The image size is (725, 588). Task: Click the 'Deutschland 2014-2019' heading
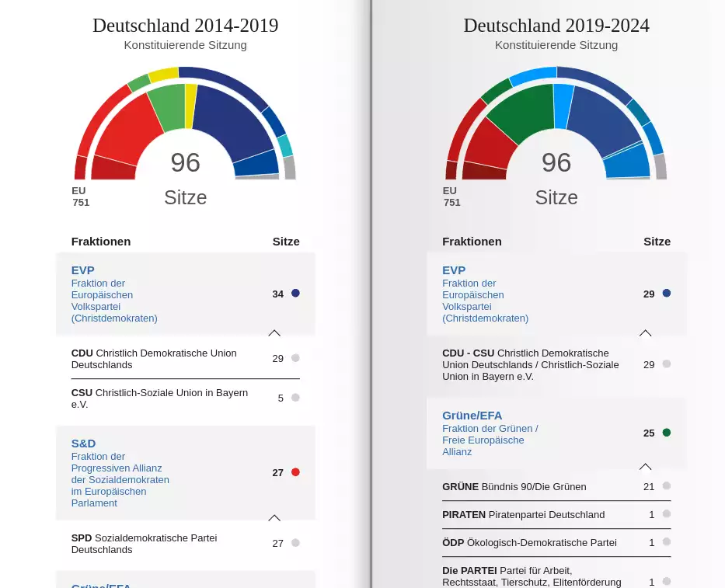click(186, 26)
